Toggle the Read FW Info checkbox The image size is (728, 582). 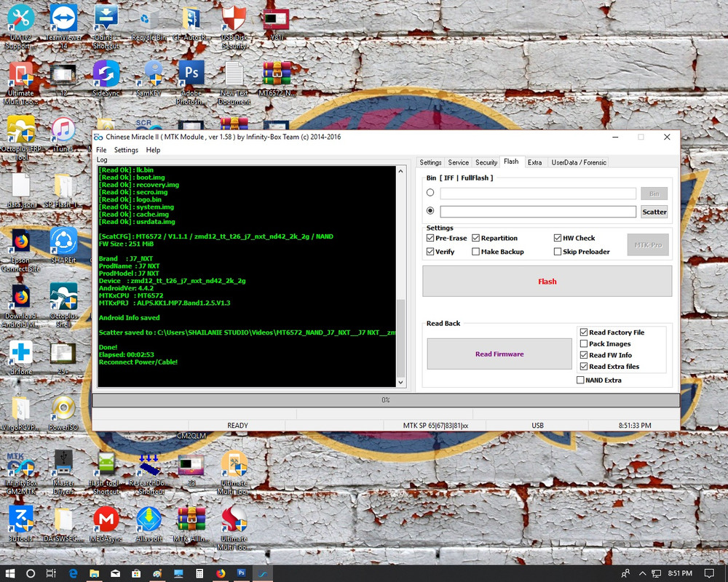tap(584, 355)
